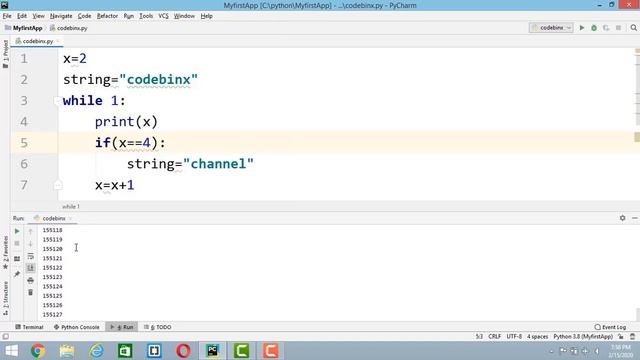Open Internet Explorer from the taskbar
The width and height of the screenshot is (640, 360).
96,351
